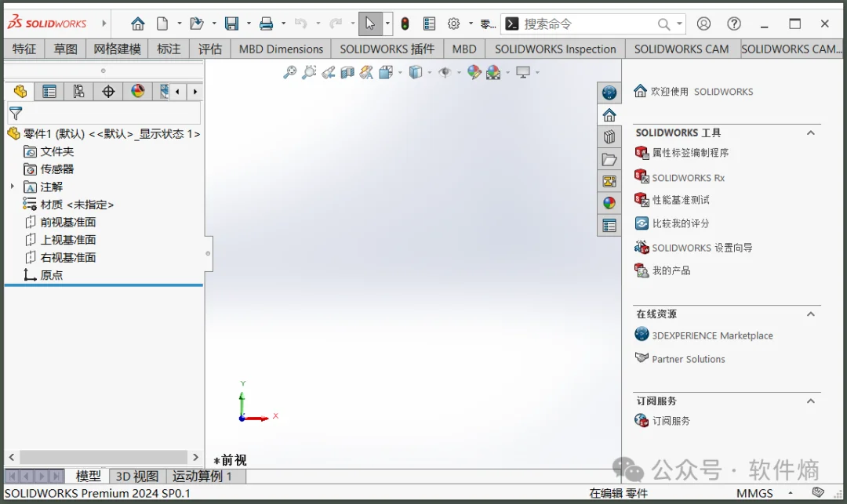Toggle the Hide/Show Items eye tool
This screenshot has width=847, height=504.
pos(445,72)
